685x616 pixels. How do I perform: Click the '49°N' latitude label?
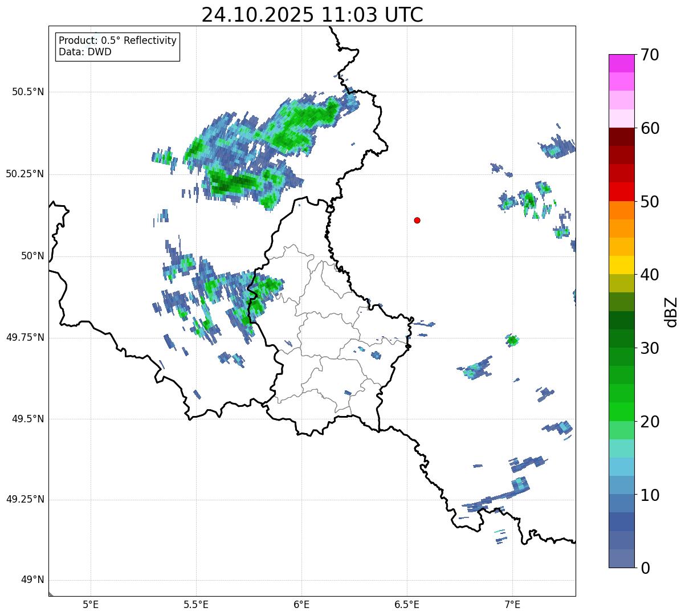(32, 580)
